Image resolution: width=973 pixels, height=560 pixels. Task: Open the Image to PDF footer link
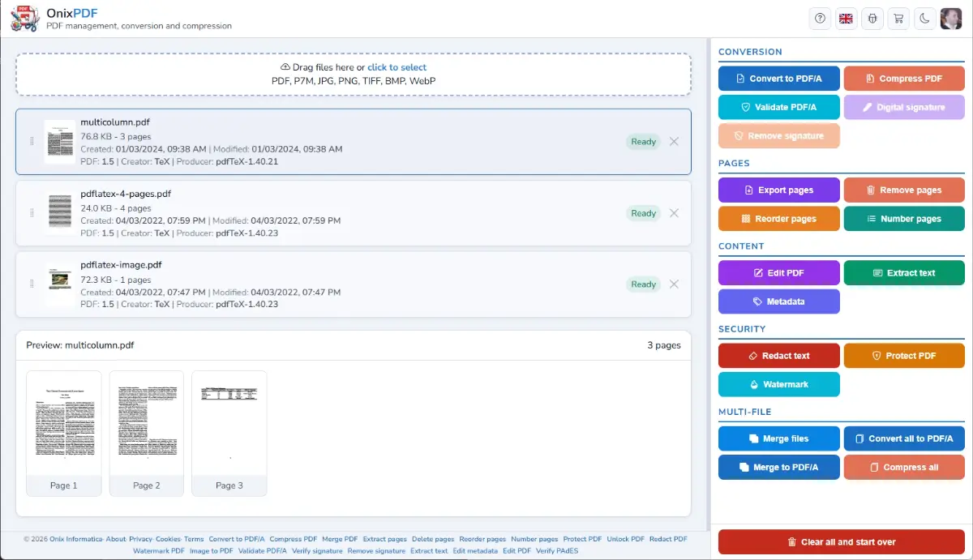click(211, 551)
